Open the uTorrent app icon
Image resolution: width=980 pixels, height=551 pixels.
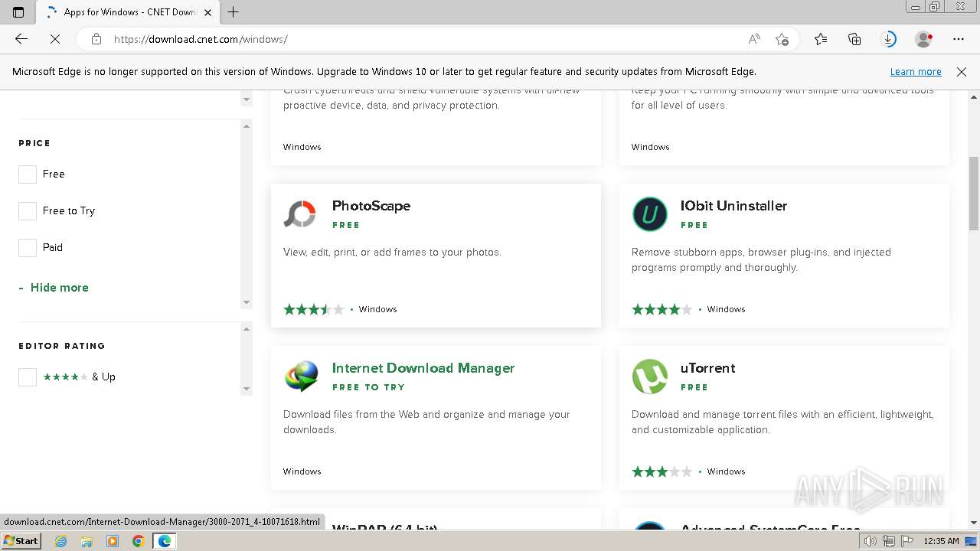click(649, 377)
